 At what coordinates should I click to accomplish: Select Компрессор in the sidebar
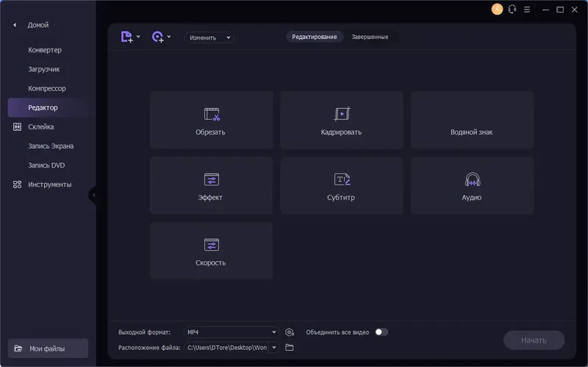pos(47,88)
